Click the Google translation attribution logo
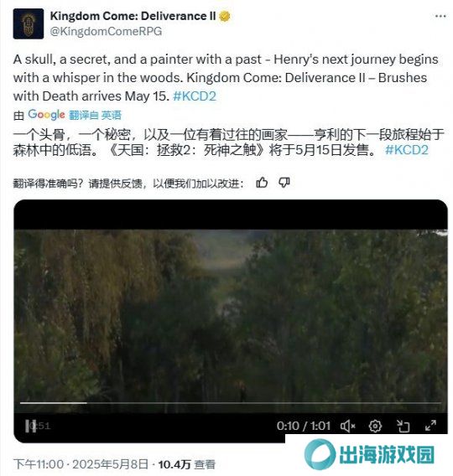The width and height of the screenshot is (453, 476). [x=46, y=115]
